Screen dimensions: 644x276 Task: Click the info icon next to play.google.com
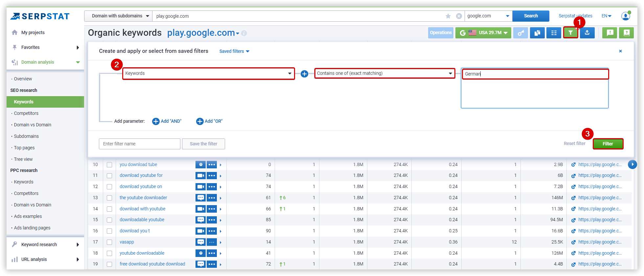tap(244, 33)
